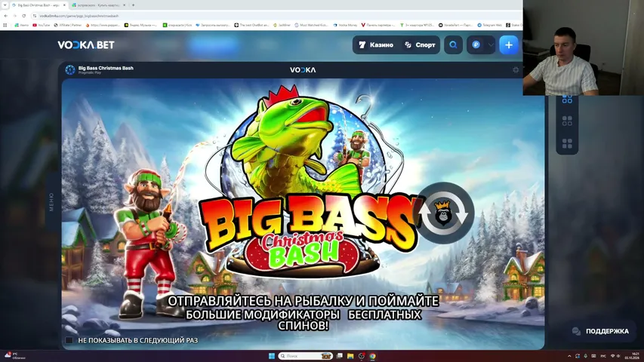
Task: Open the Поддержка support chat
Action: pyautogui.click(x=600, y=331)
